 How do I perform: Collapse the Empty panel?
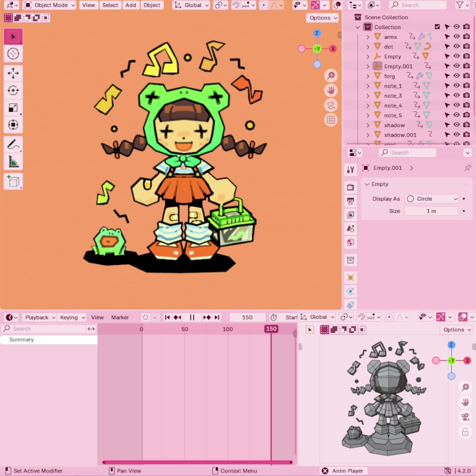pos(367,184)
